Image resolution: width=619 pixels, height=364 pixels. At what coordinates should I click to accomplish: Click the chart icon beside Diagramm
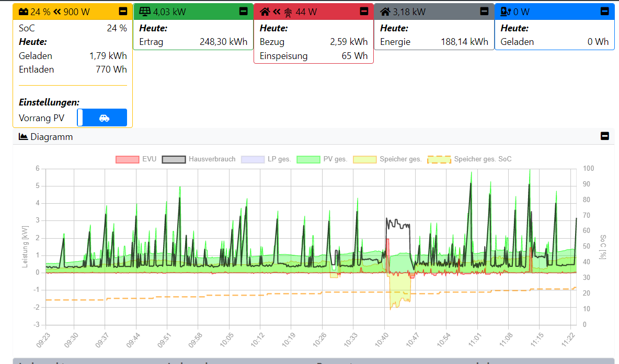point(23,137)
